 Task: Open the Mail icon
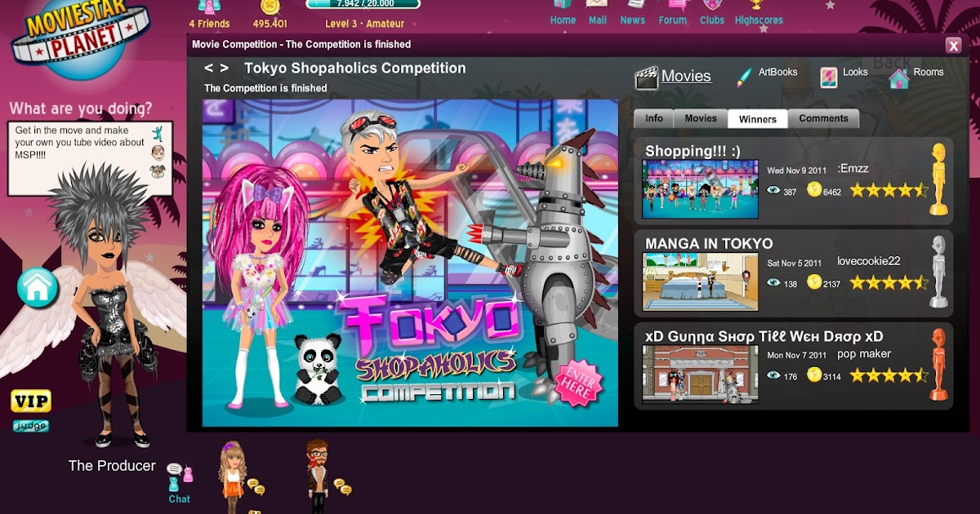pos(598,5)
